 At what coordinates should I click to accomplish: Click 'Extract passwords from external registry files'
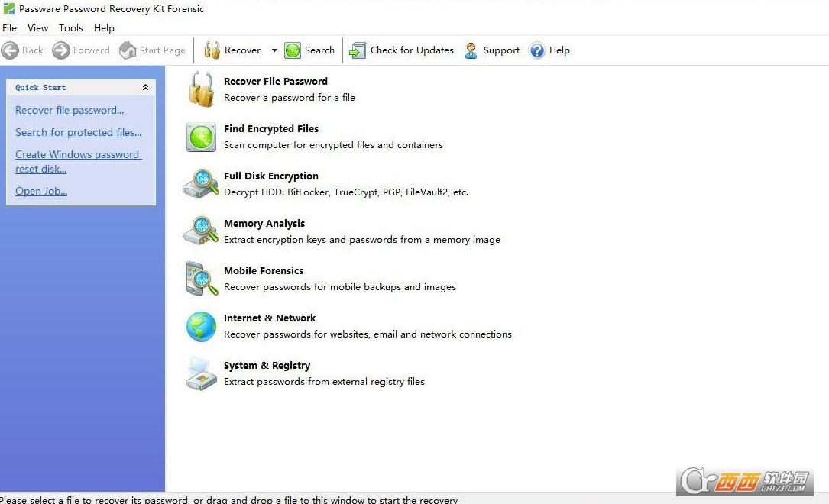324,381
